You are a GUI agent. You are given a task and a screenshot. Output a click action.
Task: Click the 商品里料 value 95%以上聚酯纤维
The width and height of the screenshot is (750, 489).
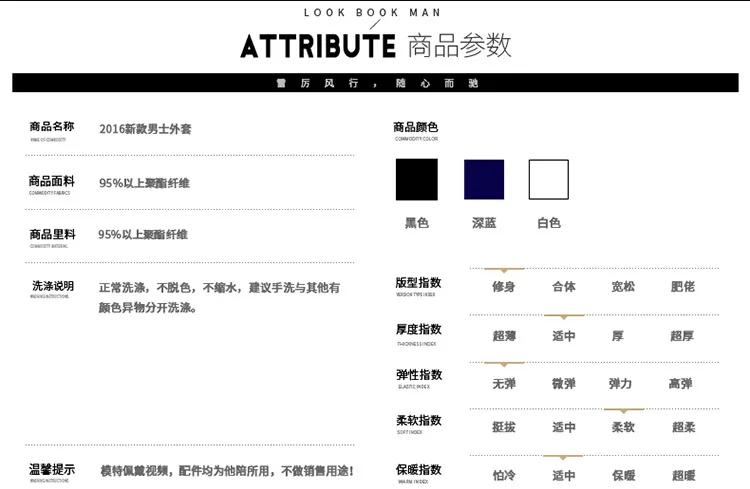click(x=143, y=234)
